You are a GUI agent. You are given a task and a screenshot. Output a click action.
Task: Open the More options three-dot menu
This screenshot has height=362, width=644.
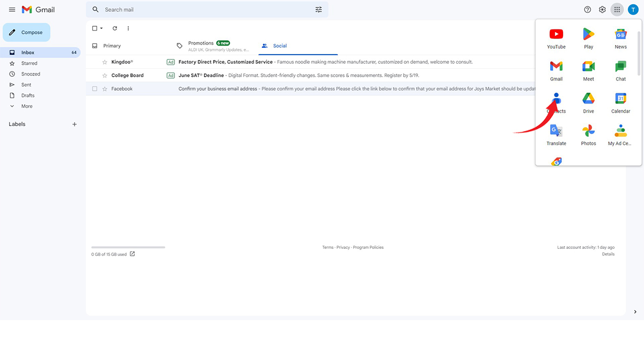point(128,28)
